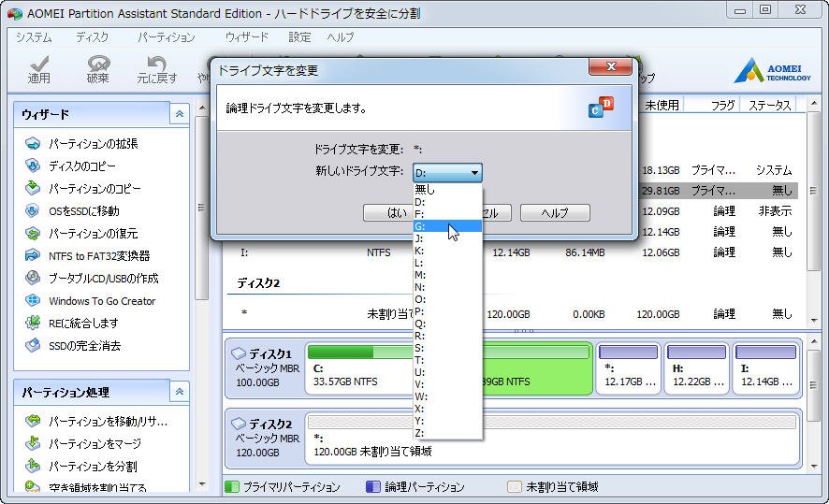Open パーティションの復元 wizard
Viewport: 829px width, 504px height.
point(93,234)
